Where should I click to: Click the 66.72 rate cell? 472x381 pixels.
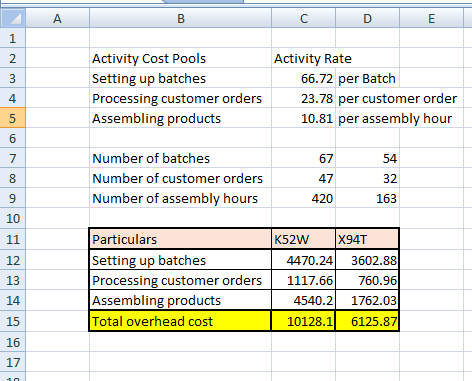304,78
